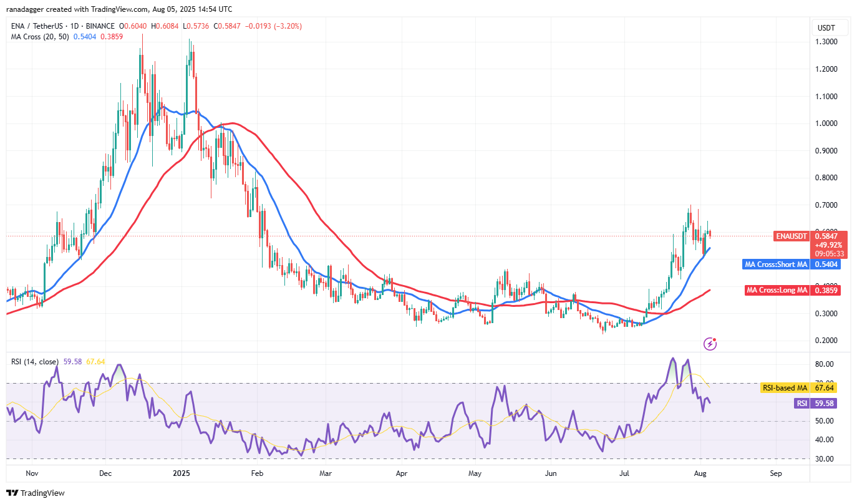Image resolution: width=857 pixels, height=504 pixels.
Task: Click the Sep label on the time axis
Action: (775, 473)
